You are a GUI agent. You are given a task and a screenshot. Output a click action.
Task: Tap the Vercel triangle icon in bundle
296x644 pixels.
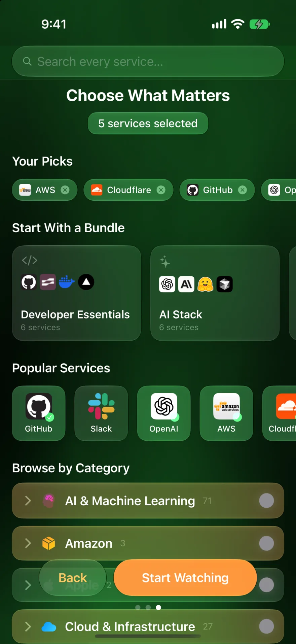[x=86, y=282]
